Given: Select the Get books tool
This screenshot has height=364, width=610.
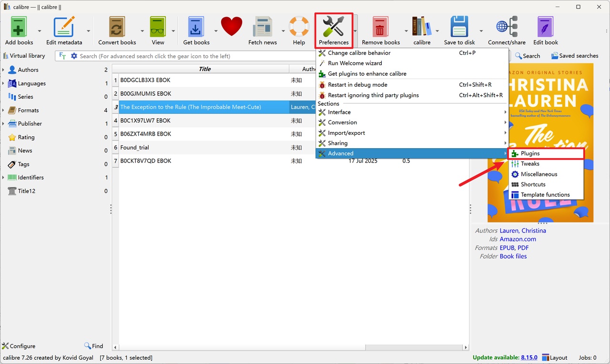Looking at the screenshot, I should pos(196,27).
